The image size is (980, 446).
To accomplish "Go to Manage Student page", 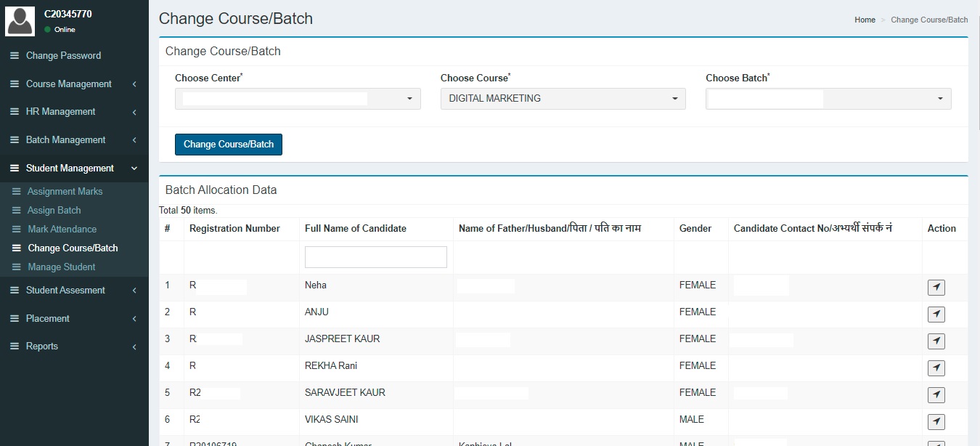I will click(61, 267).
